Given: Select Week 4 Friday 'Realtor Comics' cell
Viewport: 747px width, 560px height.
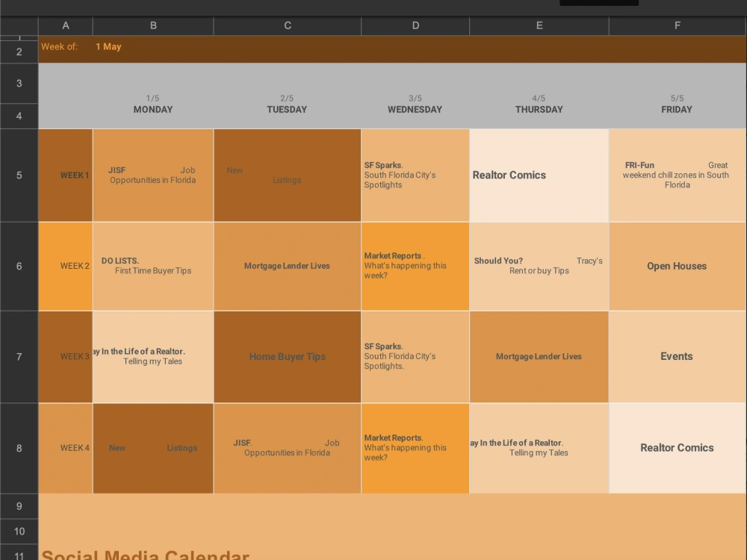Looking at the screenshot, I should (x=678, y=448).
